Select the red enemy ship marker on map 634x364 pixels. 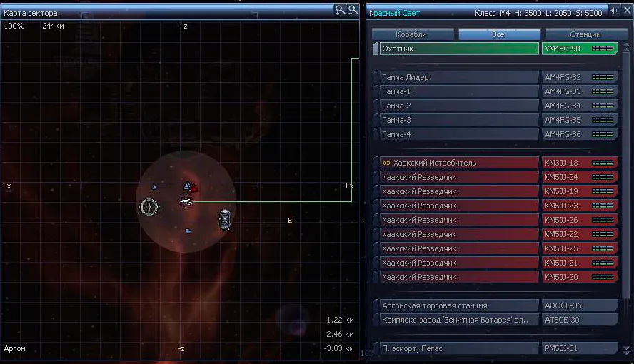tap(194, 188)
